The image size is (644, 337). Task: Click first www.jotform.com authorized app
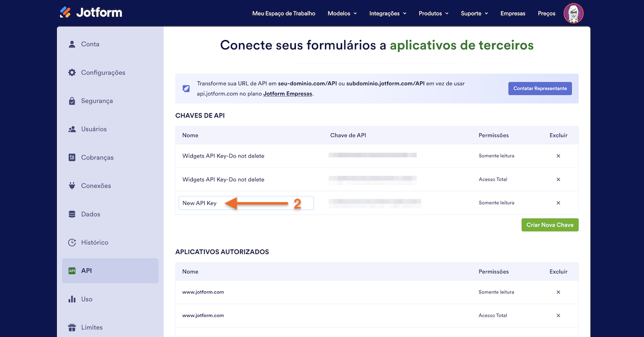(x=203, y=292)
